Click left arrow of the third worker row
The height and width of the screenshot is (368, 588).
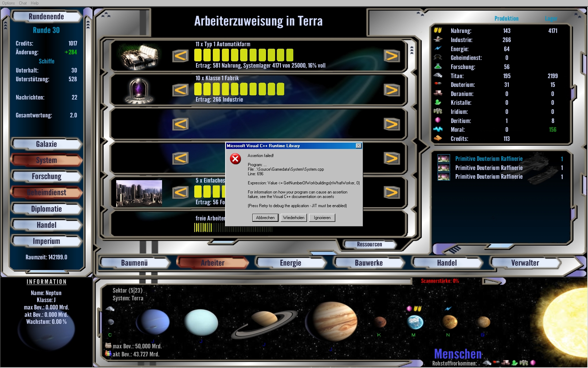[x=181, y=124]
